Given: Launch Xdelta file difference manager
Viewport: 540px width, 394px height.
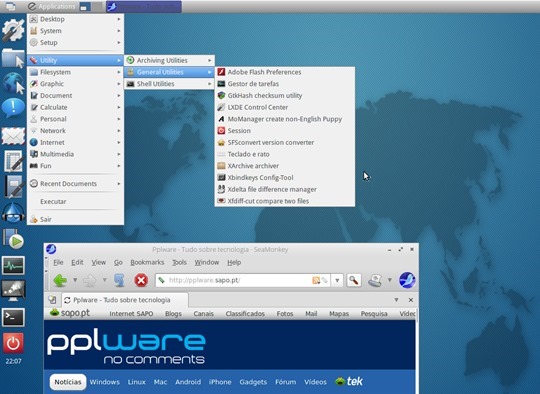Looking at the screenshot, I should [x=284, y=189].
